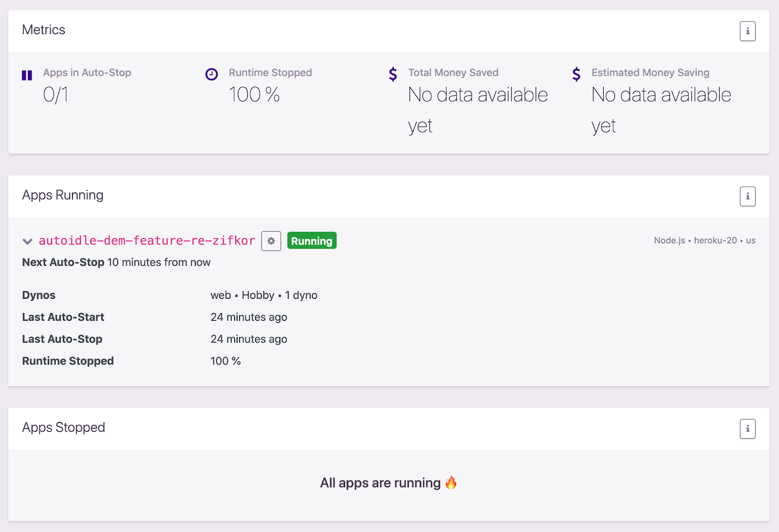Click the Apps Stopped info icon
779x532 pixels.
(x=747, y=429)
